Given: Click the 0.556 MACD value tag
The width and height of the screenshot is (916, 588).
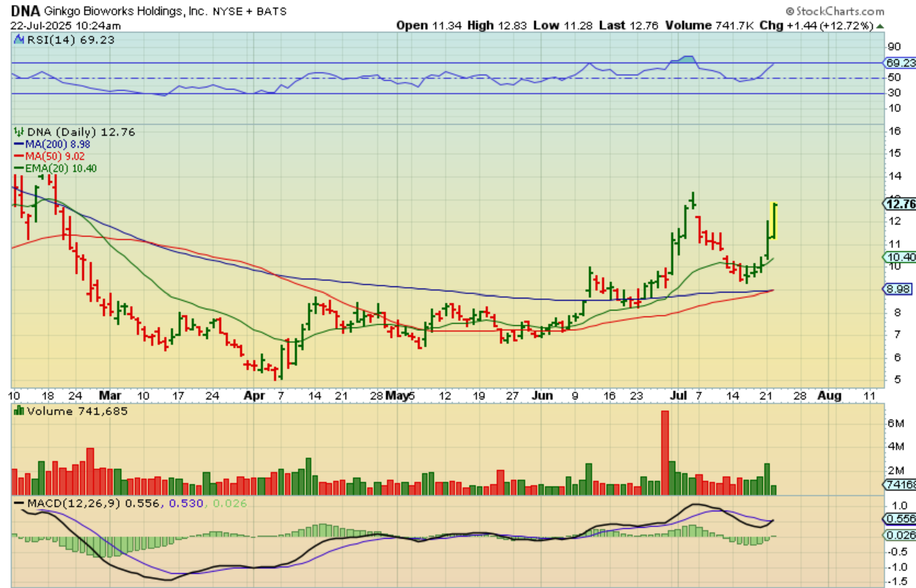Looking at the screenshot, I should [x=900, y=519].
